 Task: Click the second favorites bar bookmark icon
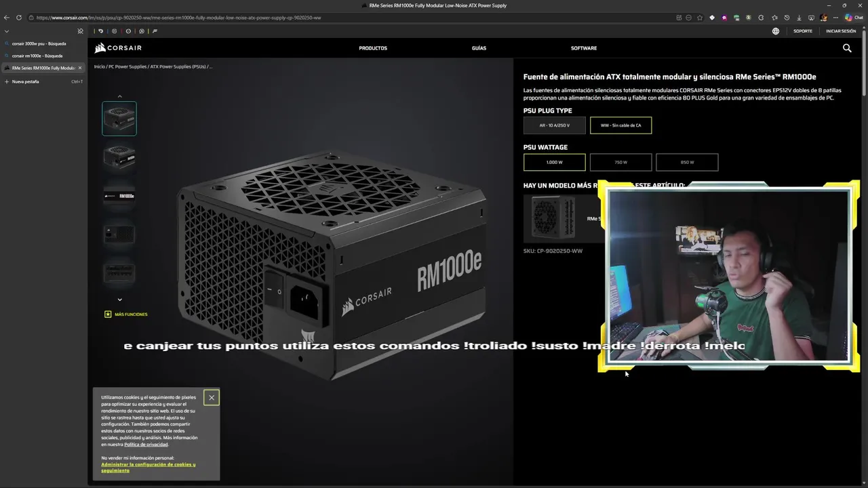click(114, 31)
